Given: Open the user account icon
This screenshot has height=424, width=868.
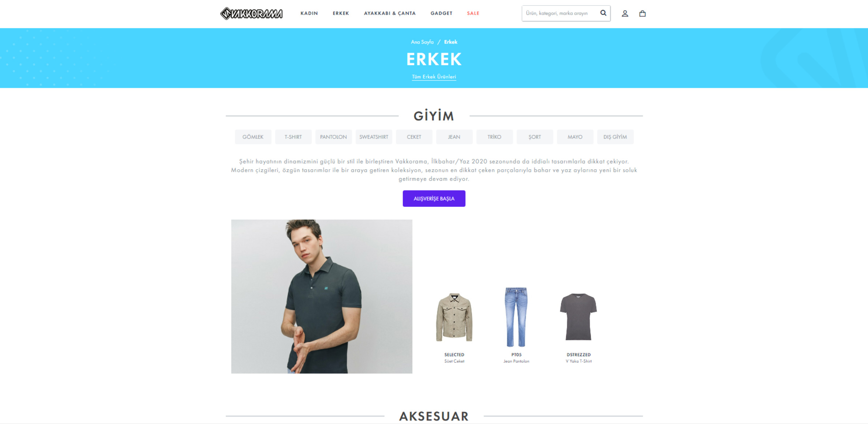Looking at the screenshot, I should click(x=625, y=14).
